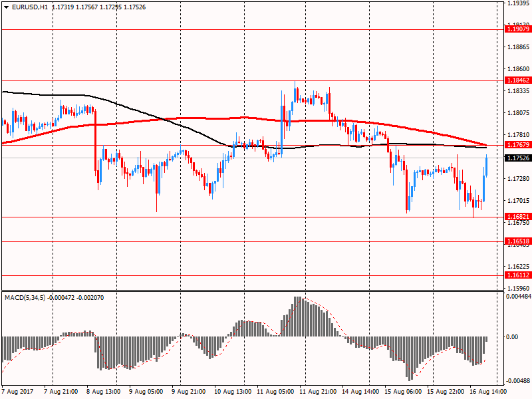Click the 1.18335 price scale value
Image resolution: width=532 pixels, height=399 pixels.
coord(519,91)
